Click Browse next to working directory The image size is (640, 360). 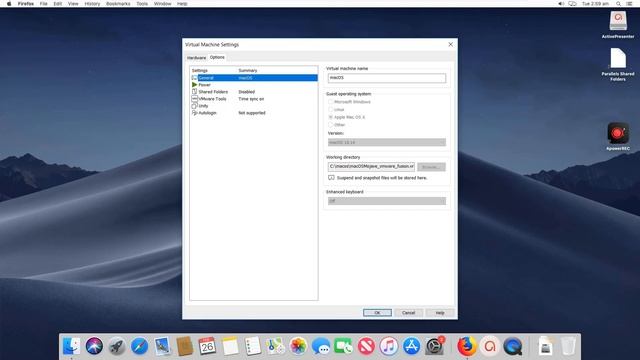[431, 167]
